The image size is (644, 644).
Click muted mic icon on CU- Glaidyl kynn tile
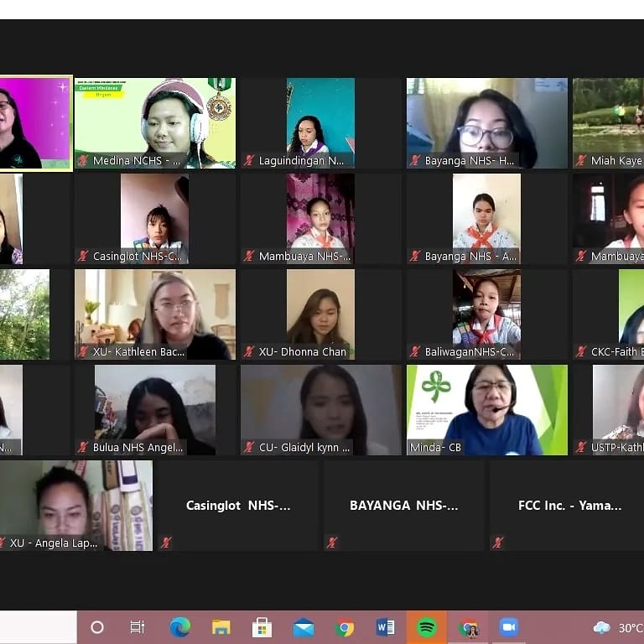click(x=249, y=447)
